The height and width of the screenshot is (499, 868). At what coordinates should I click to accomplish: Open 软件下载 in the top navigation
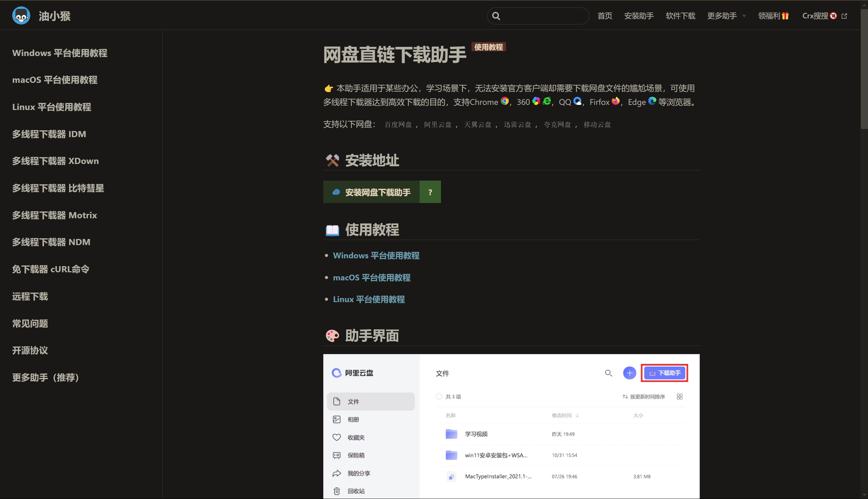[x=680, y=16]
